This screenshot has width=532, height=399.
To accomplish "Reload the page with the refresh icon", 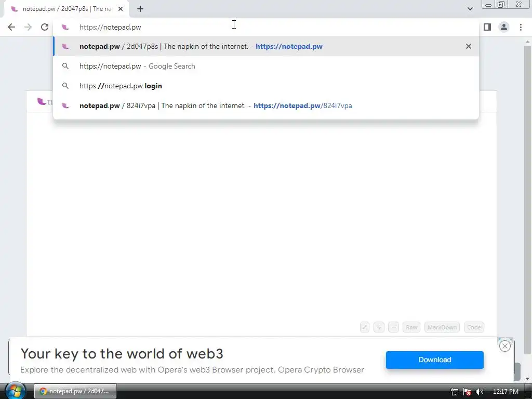I will pyautogui.click(x=45, y=27).
